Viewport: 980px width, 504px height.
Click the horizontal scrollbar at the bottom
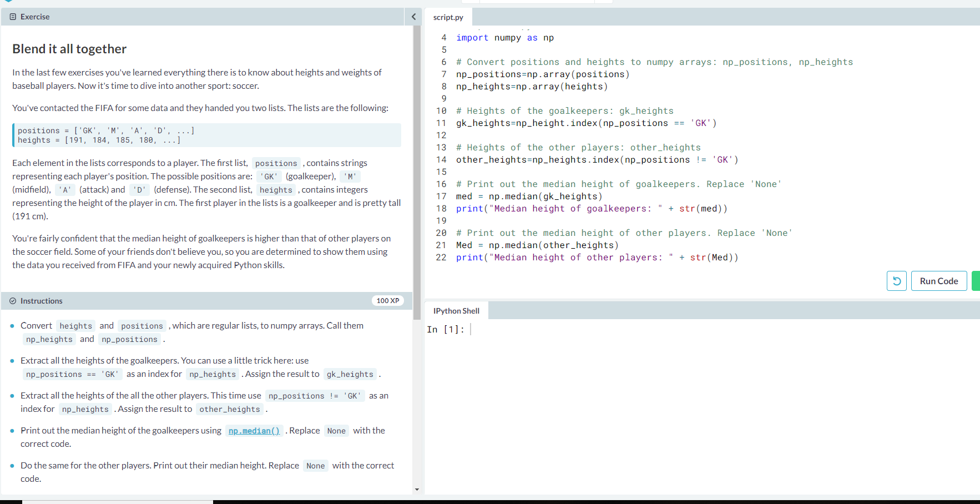click(x=117, y=501)
